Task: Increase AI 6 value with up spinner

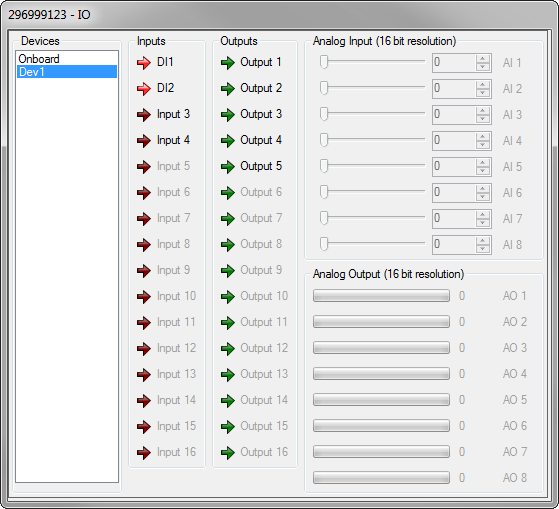Action: click(483, 189)
